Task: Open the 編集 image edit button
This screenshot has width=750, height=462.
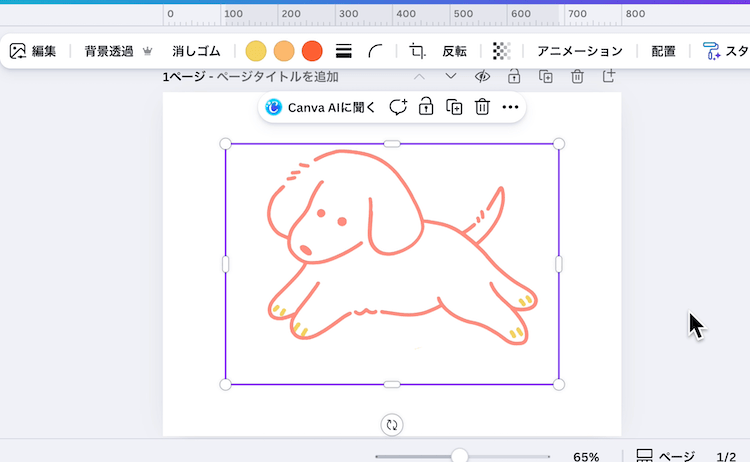Action: coord(33,51)
